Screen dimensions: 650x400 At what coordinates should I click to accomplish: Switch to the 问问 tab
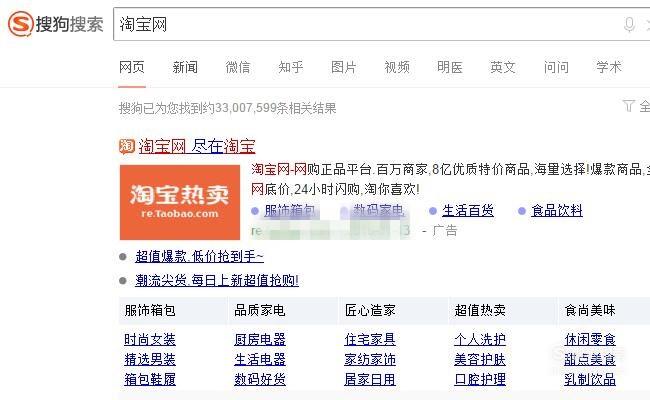(x=556, y=67)
